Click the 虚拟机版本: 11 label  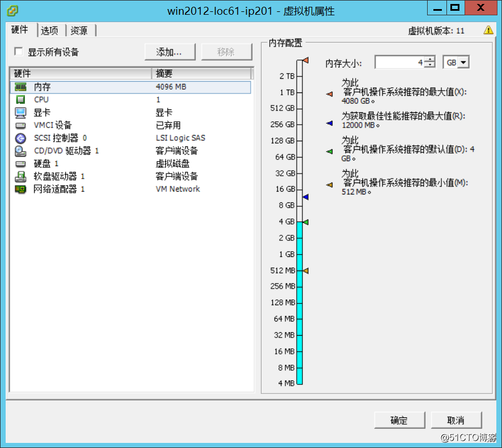436,31
